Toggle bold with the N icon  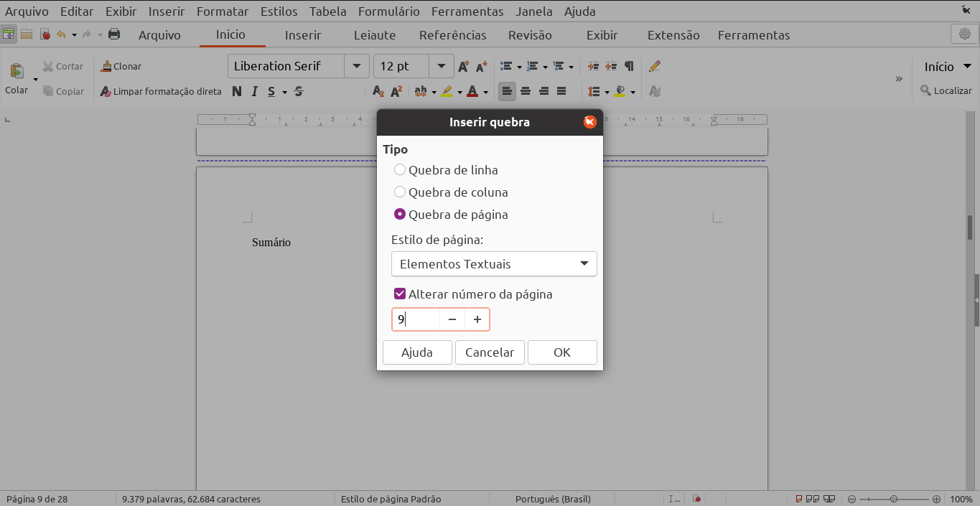236,91
